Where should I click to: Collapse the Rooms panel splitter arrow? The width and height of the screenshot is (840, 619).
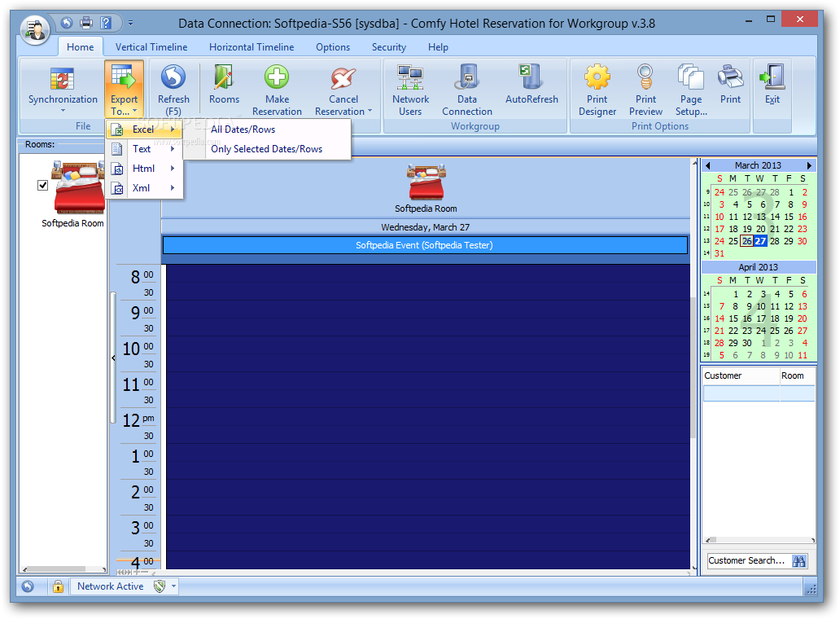pos(113,358)
